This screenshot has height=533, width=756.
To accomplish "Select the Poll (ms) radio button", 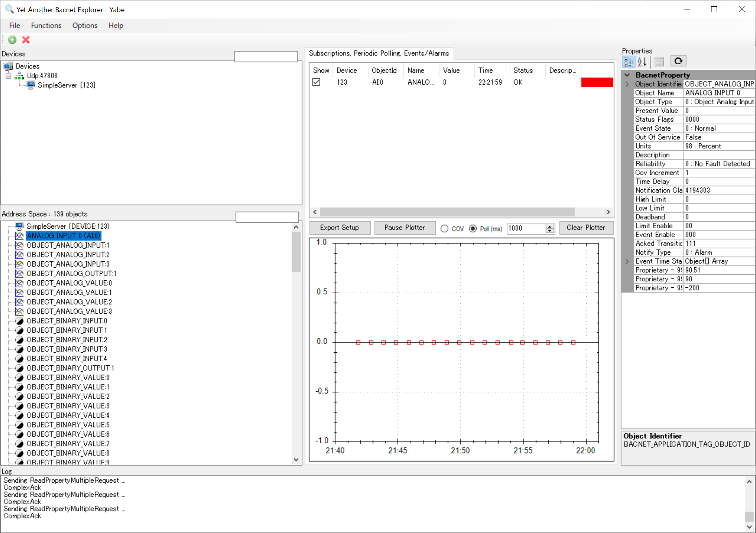I will click(472, 228).
